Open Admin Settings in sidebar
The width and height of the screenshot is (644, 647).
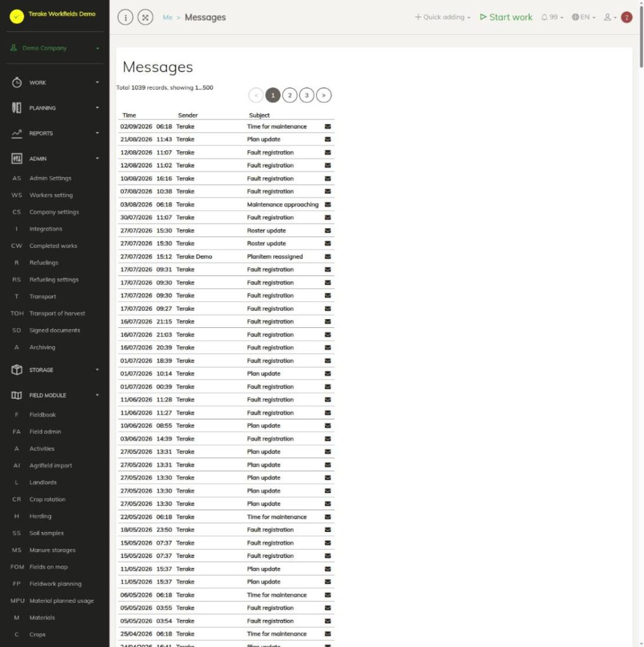[x=50, y=178]
